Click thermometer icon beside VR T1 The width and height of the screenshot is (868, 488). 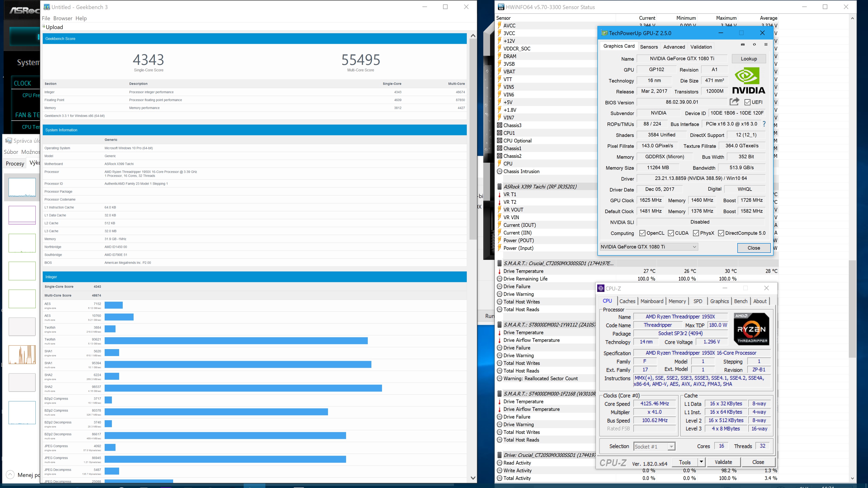pyautogui.click(x=499, y=195)
